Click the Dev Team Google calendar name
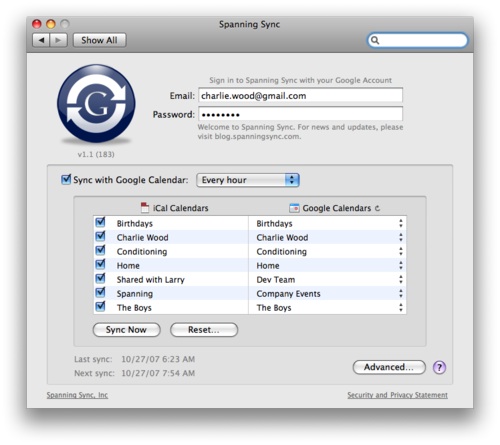This screenshot has height=445, width=500. tap(276, 280)
